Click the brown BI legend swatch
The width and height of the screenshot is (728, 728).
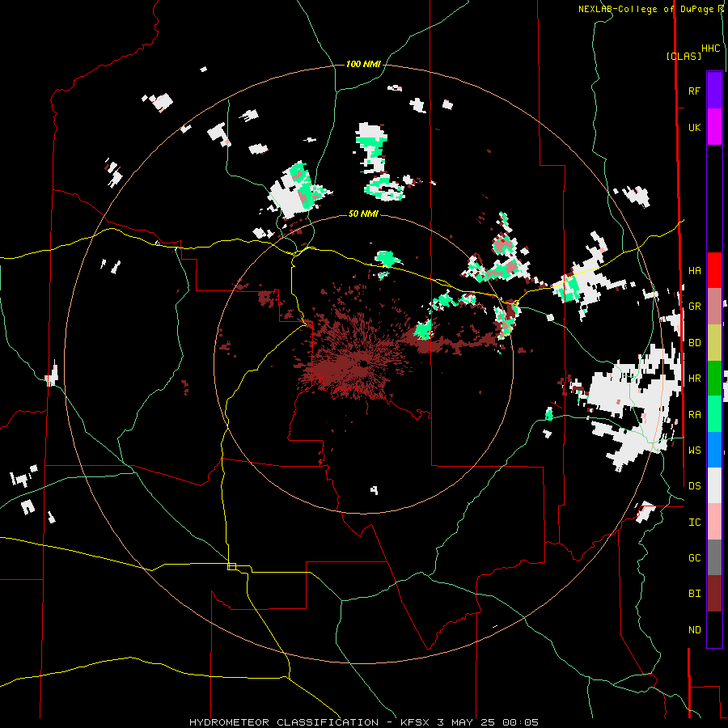click(714, 594)
